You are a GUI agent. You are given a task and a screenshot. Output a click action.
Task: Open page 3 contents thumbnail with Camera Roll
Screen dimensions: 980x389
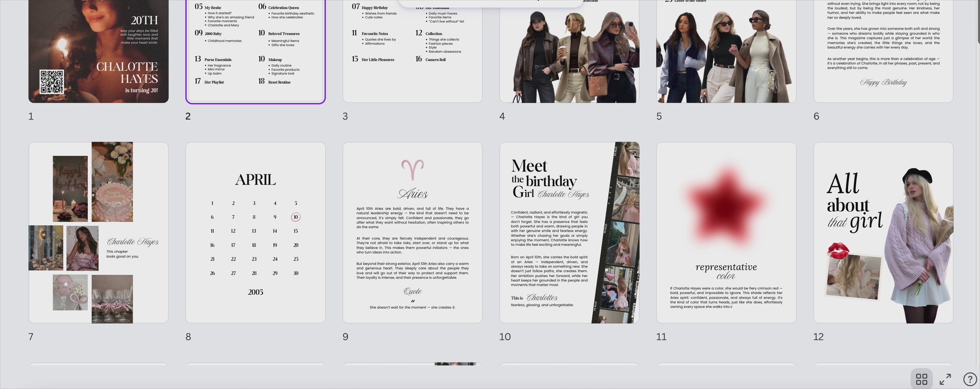pos(412,51)
